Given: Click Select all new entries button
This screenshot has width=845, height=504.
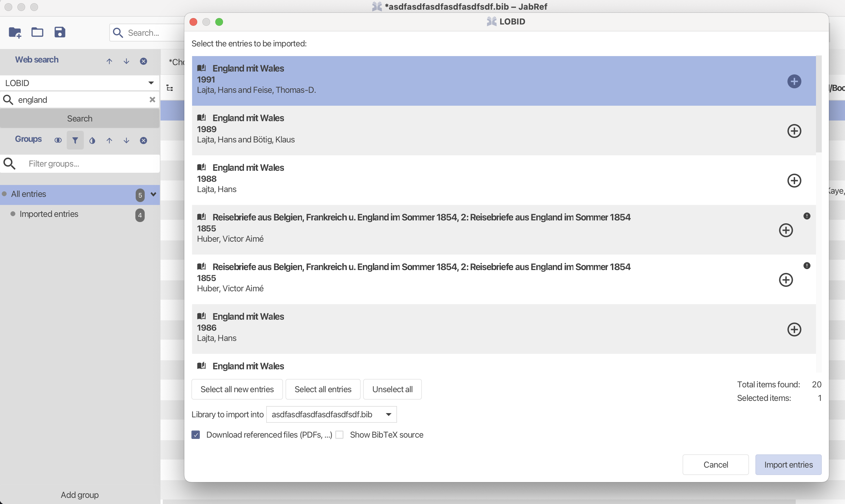Looking at the screenshot, I should (237, 389).
